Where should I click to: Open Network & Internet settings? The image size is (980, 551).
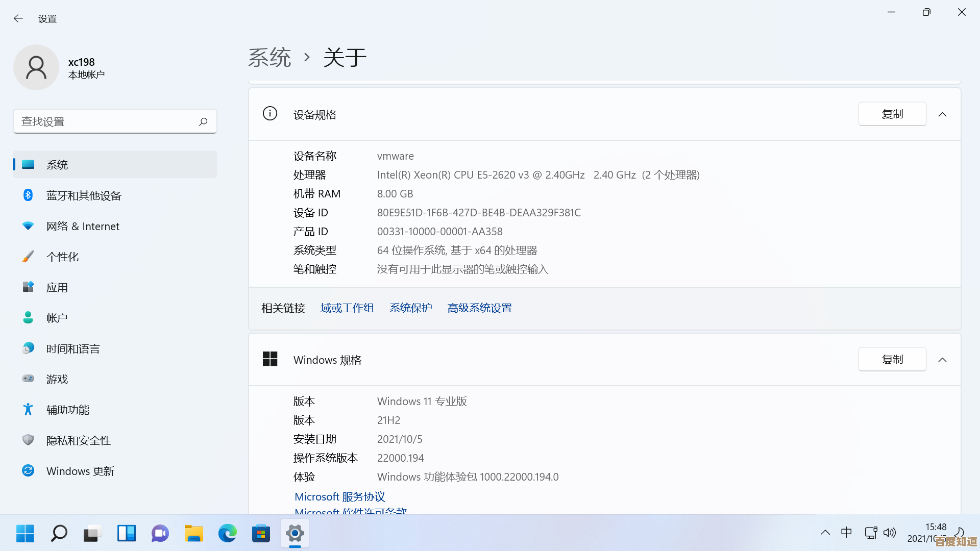(83, 226)
